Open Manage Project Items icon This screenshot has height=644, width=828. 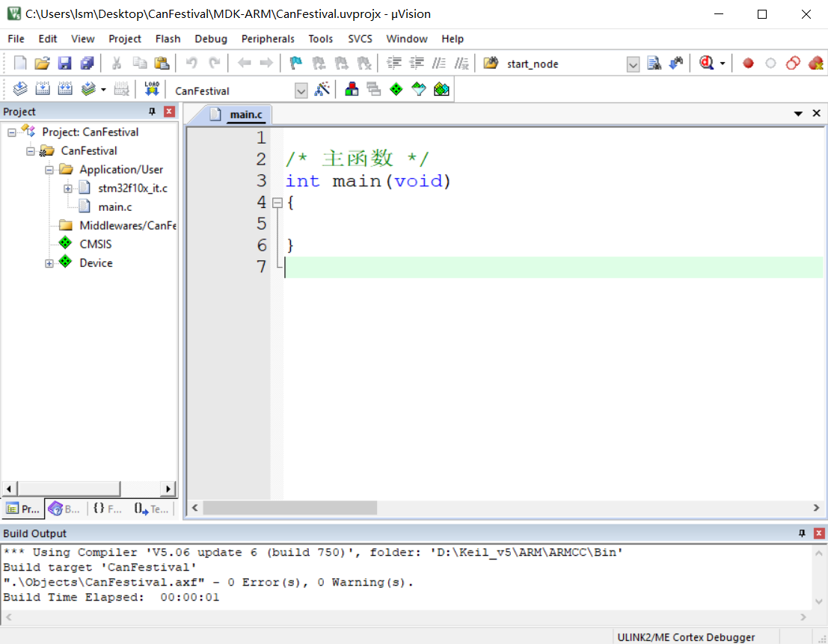351,89
